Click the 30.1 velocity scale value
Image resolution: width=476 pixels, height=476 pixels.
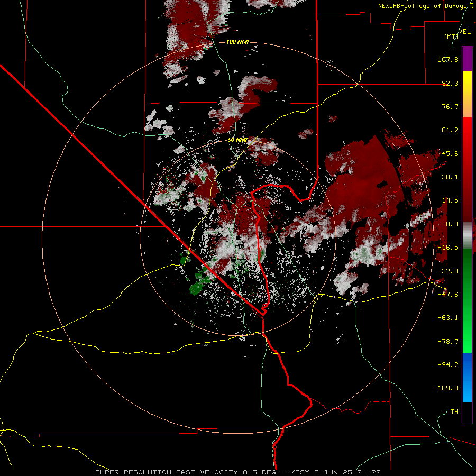pos(450,177)
